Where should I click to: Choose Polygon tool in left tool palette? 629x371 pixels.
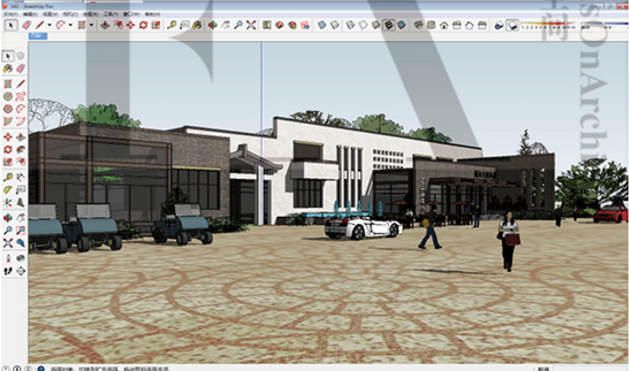pos(8,109)
